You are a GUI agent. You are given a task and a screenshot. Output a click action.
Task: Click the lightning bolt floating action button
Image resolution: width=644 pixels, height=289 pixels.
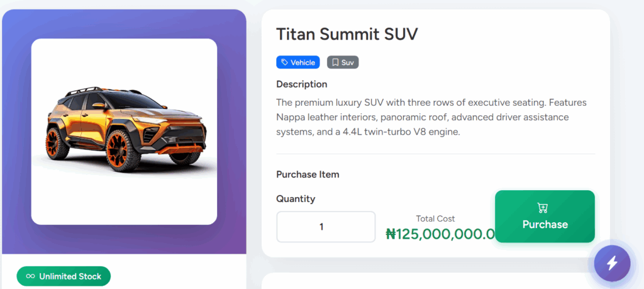point(612,263)
